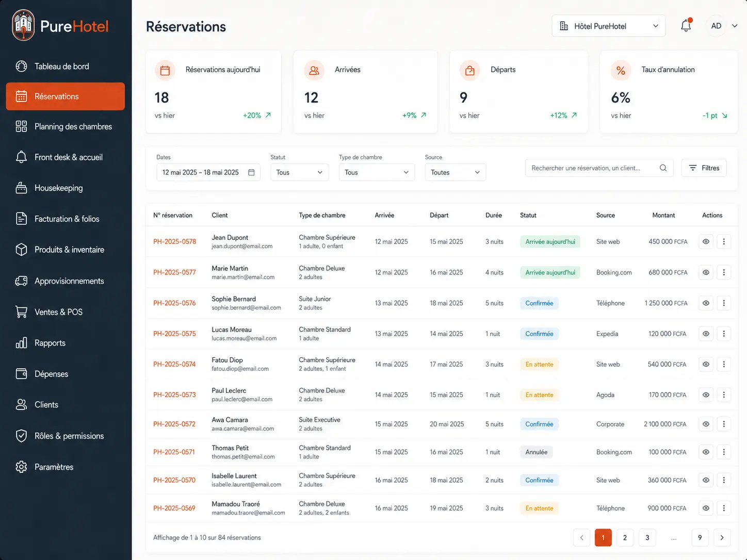Viewport: 747px width, 560px height.
Task: View reservation PH-2025-0575 eye icon
Action: coord(706,334)
